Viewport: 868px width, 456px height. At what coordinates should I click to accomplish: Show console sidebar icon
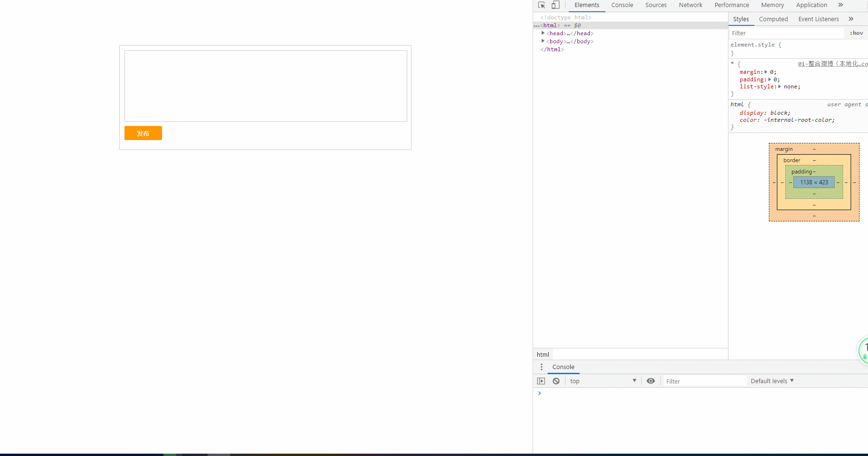(x=541, y=381)
